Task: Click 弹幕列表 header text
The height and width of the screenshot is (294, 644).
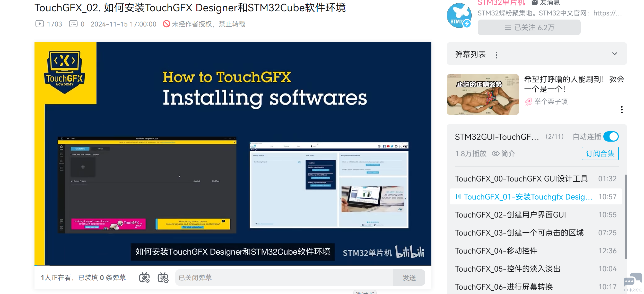Action: 470,54
